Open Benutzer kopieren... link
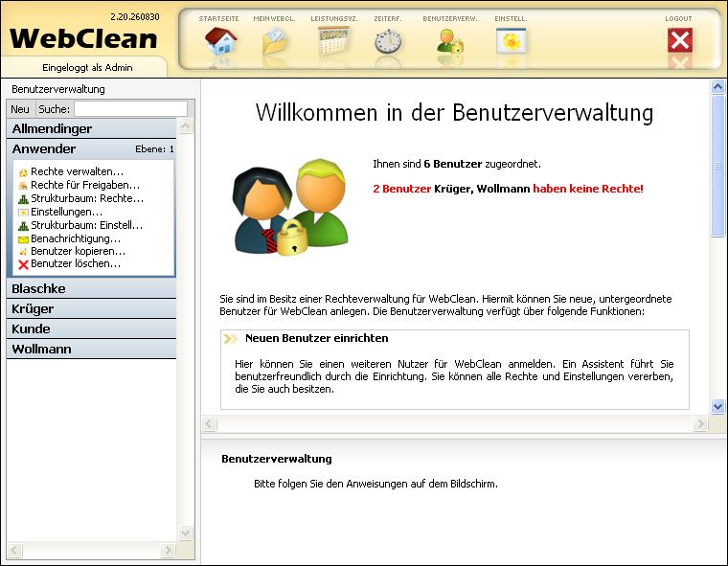This screenshot has width=728, height=566. (78, 251)
